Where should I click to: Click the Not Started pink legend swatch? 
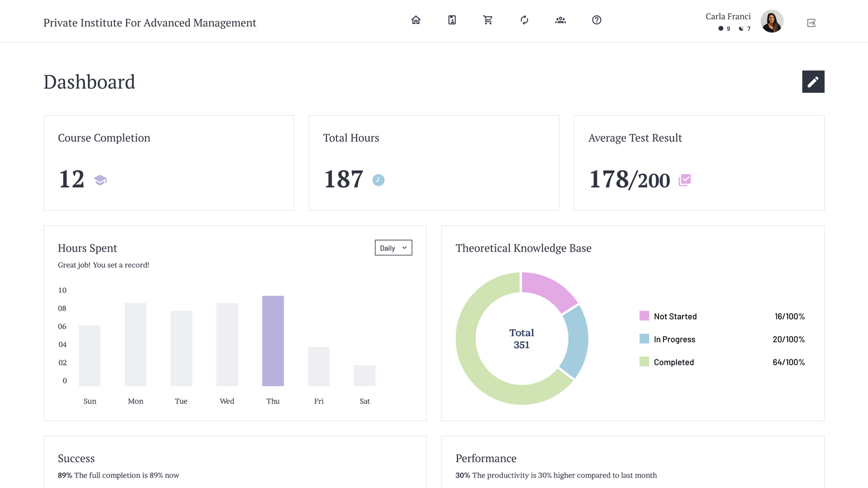pyautogui.click(x=644, y=316)
